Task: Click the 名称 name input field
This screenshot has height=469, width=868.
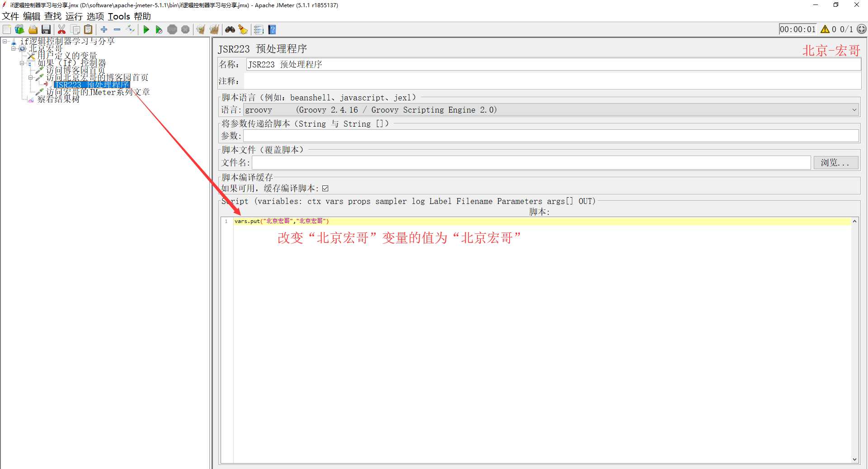Action: (x=553, y=64)
